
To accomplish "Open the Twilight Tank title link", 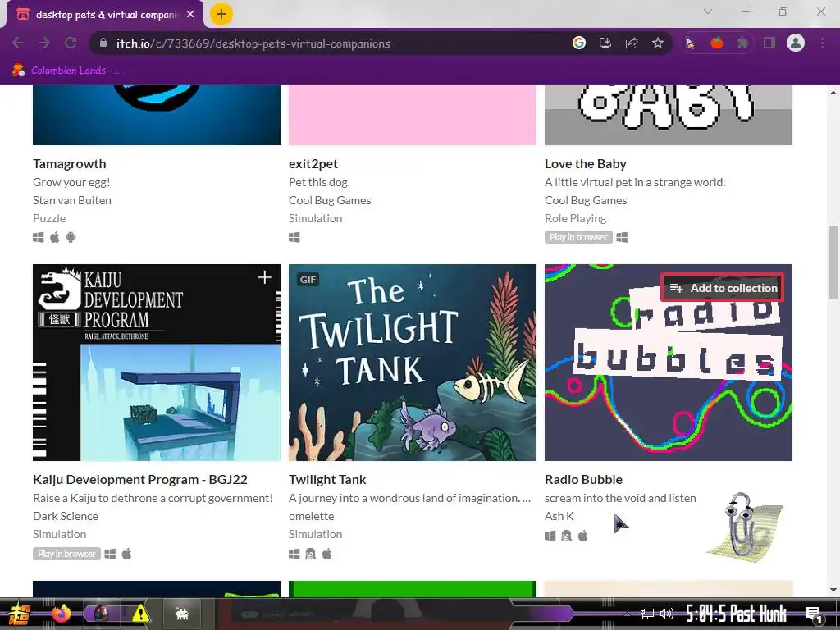I will [x=327, y=479].
